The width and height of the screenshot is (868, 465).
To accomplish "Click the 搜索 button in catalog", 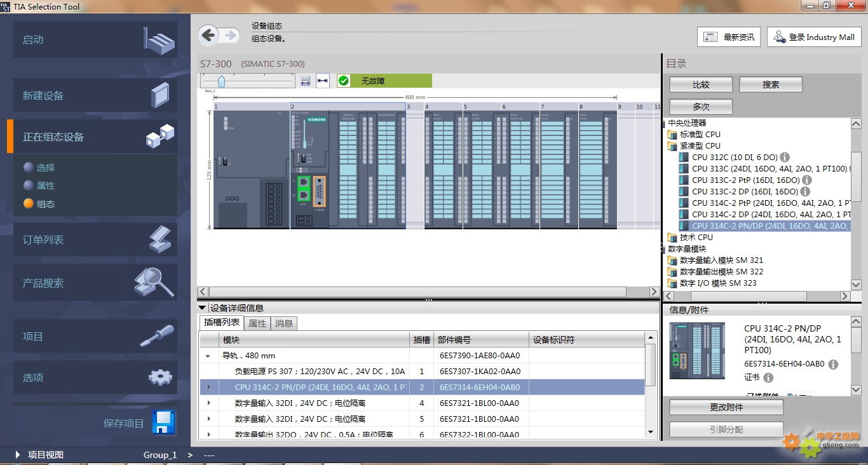I will [771, 84].
